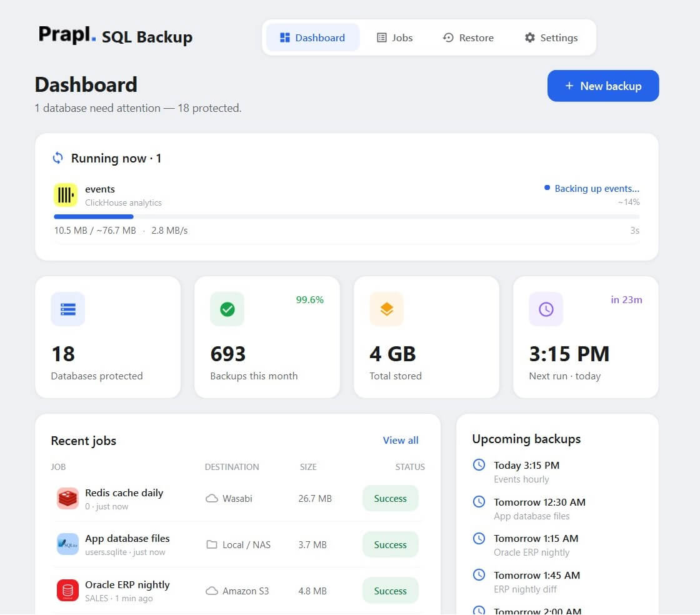Image resolution: width=700 pixels, height=615 pixels.
Task: Open the Dashboard tab
Action: [312, 37]
